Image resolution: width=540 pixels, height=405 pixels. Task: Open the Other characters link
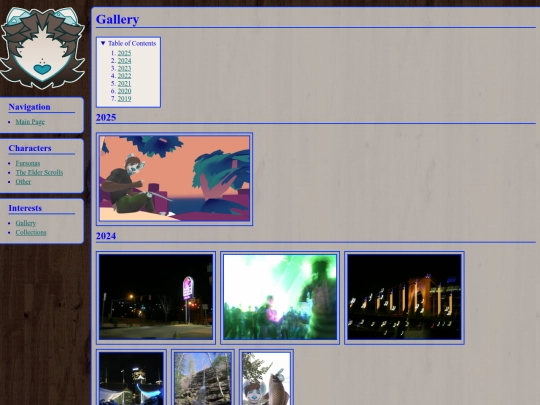point(23,182)
